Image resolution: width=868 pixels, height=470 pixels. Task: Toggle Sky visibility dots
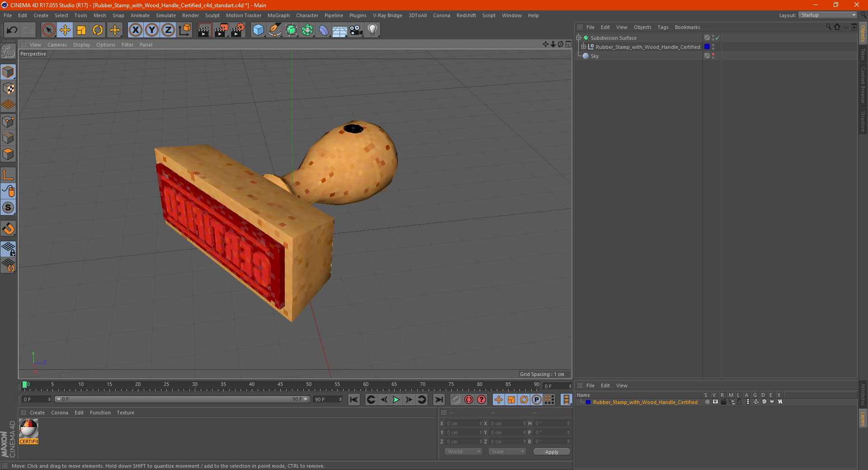(x=713, y=56)
